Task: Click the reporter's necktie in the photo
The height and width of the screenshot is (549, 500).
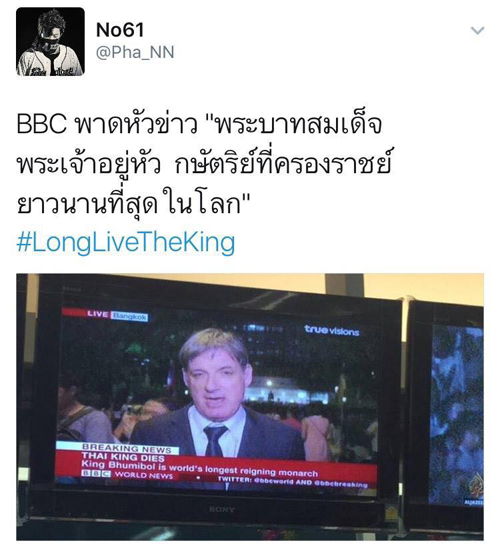Action: (x=214, y=439)
